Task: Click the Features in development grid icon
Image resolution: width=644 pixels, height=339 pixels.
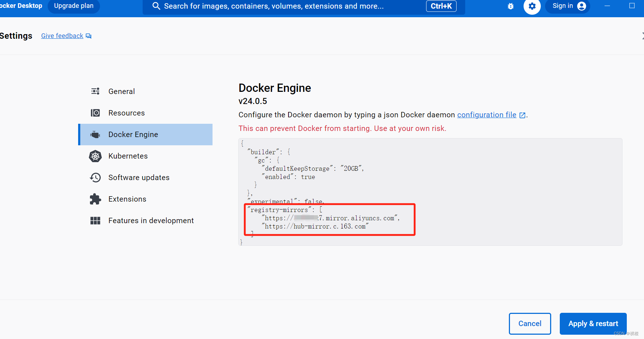Action: pos(95,221)
